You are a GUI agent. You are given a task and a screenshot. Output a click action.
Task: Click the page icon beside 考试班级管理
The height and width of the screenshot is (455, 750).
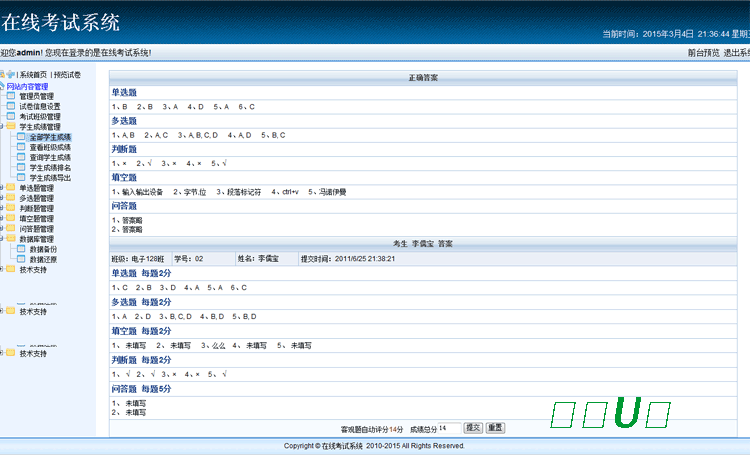coord(11,116)
